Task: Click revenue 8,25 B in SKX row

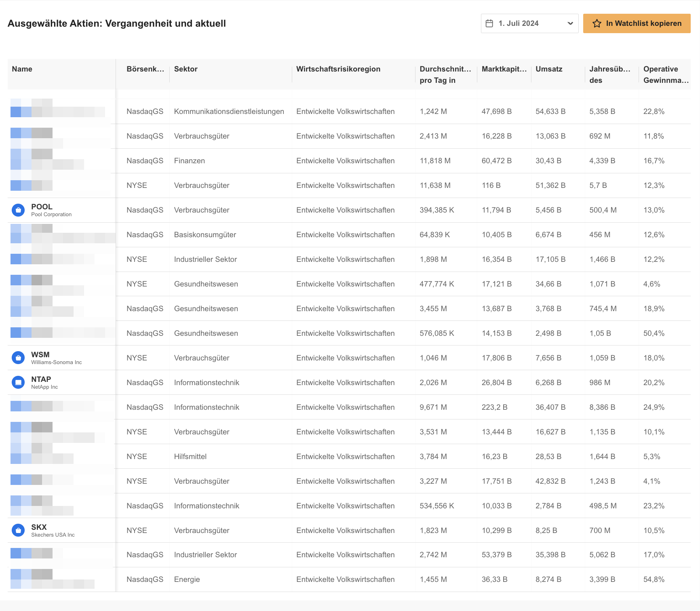Action: pos(546,531)
